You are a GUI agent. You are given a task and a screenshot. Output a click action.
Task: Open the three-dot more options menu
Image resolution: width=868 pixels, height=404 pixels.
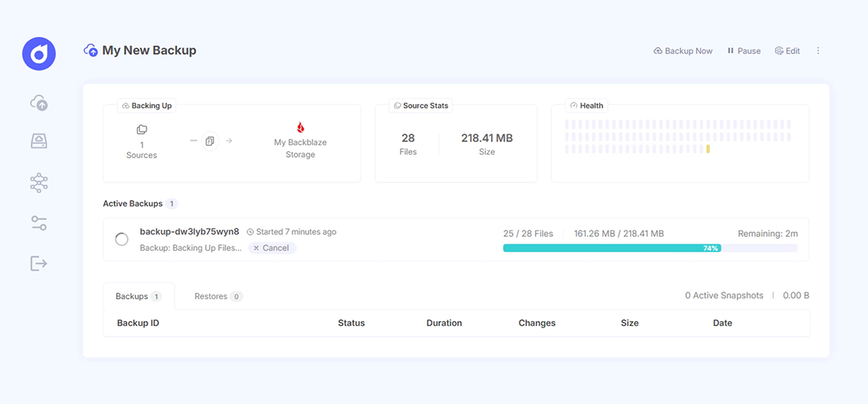point(818,51)
